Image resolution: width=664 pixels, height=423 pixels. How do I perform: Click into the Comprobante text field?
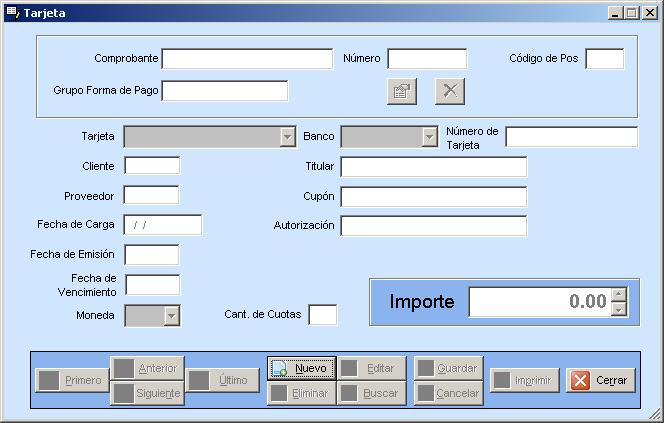[x=247, y=59]
